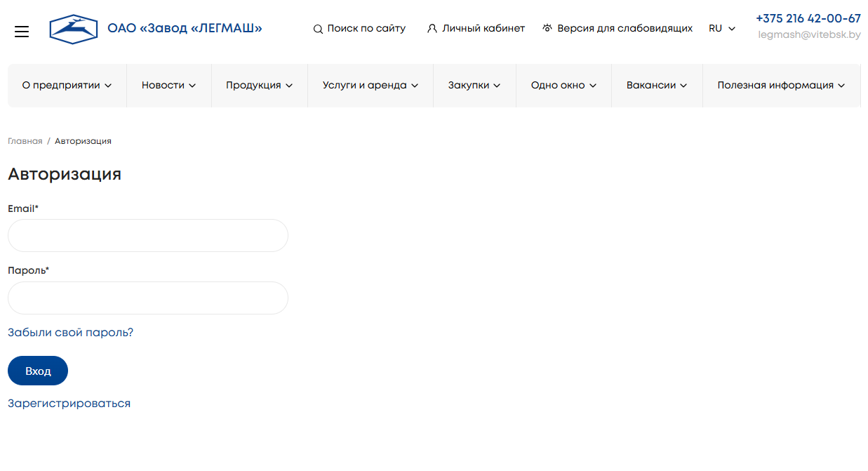Image resolution: width=868 pixels, height=471 pixels.
Task: Click the Авторизация page heading
Action: click(x=65, y=174)
